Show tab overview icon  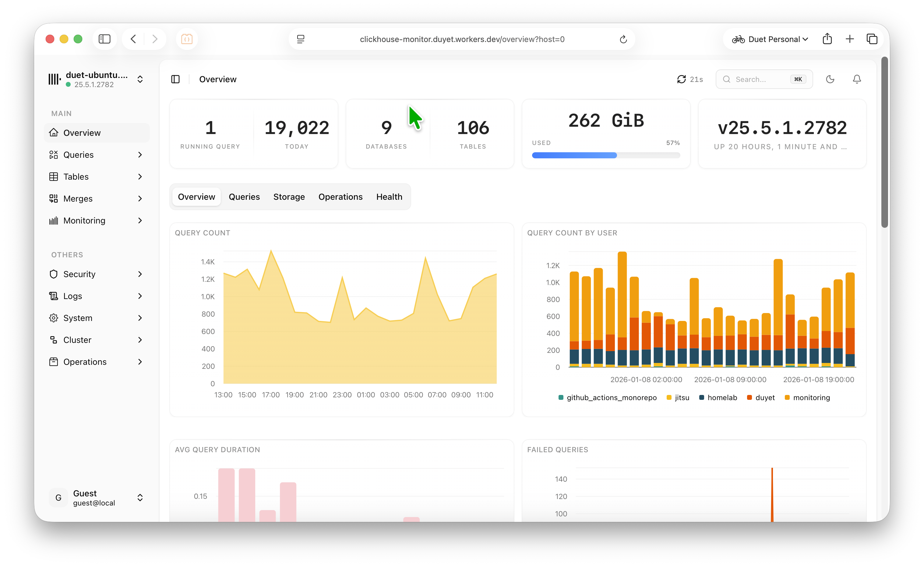click(x=872, y=39)
